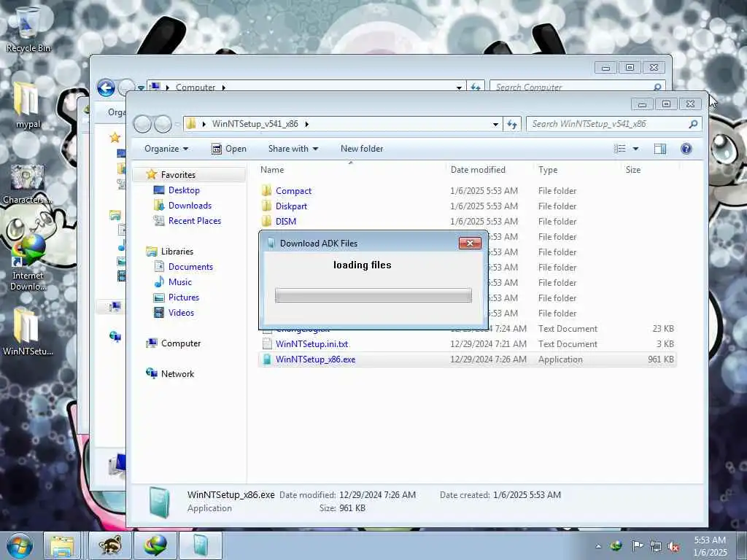Minimize the WinNTSetup_v541_x86 Explorer window
The height and width of the screenshot is (560, 747).
point(642,104)
